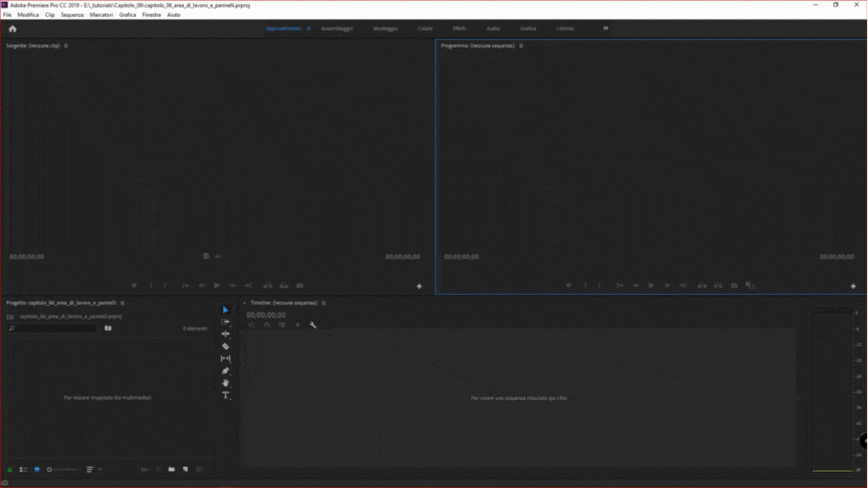Screen dimensions: 868x488
Task: Select the Selection tool in the timeline toolbar
Action: (225, 309)
